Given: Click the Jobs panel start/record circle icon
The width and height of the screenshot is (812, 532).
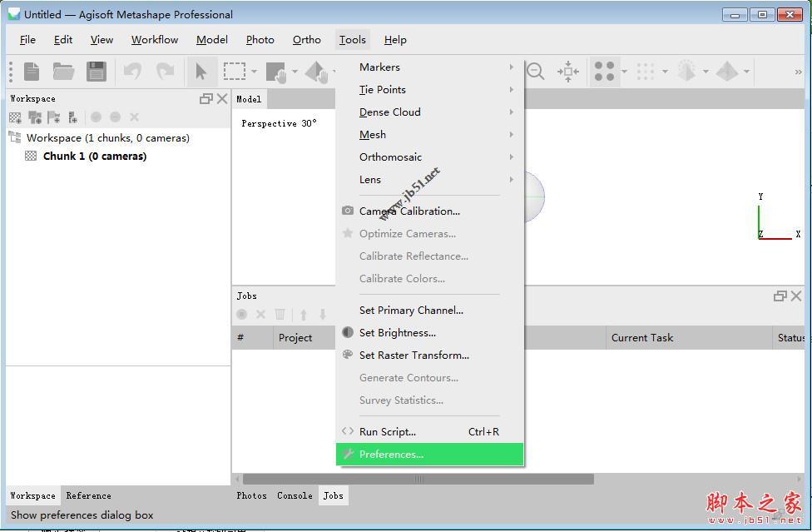Looking at the screenshot, I should [241, 314].
